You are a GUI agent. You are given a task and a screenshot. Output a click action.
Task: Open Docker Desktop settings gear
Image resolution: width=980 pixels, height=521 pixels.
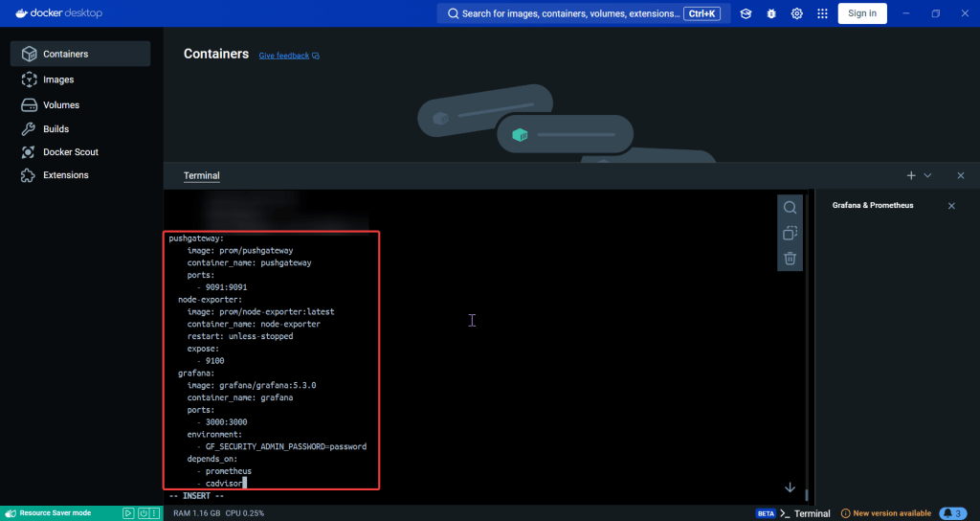coord(796,13)
